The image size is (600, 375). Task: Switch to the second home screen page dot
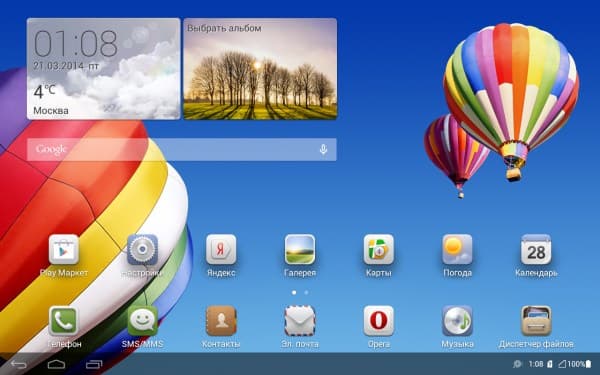(307, 292)
